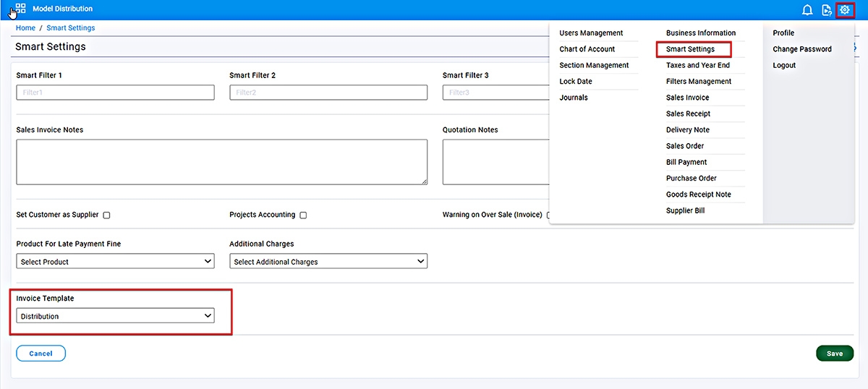Open the app grid menu icon
This screenshot has height=389, width=868.
20,9
